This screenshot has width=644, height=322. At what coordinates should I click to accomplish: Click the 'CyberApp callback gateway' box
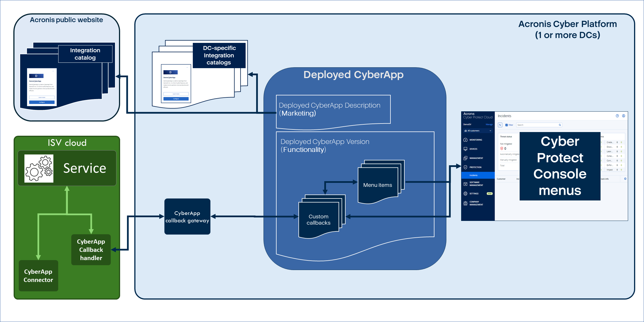[187, 217]
